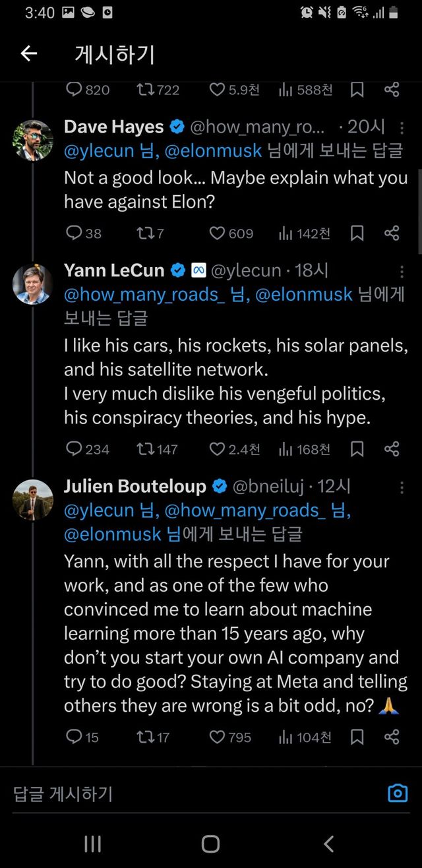422x868 pixels.
Task: Open camera icon in reply bar
Action: tap(398, 793)
